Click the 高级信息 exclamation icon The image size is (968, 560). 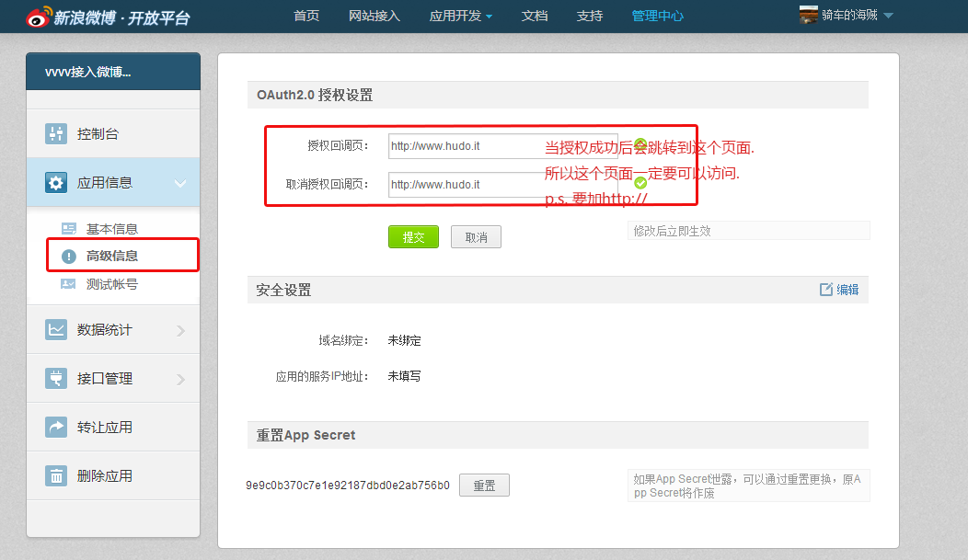coord(68,256)
